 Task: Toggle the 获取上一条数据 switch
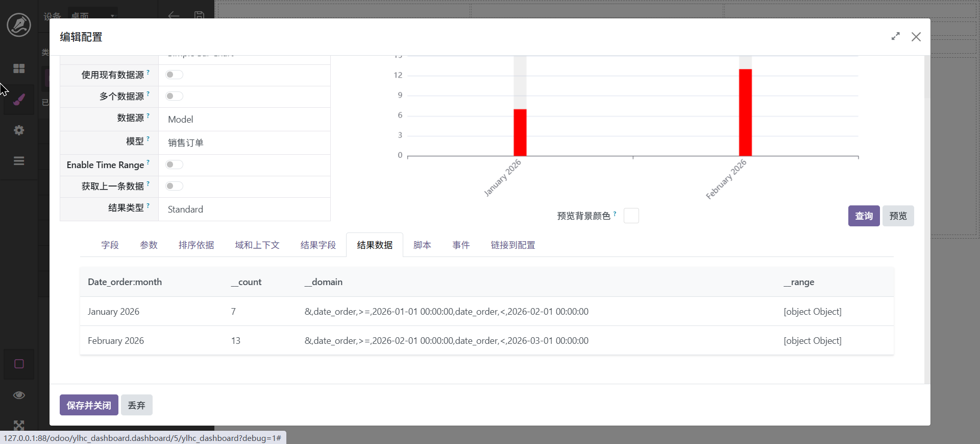pos(174,186)
